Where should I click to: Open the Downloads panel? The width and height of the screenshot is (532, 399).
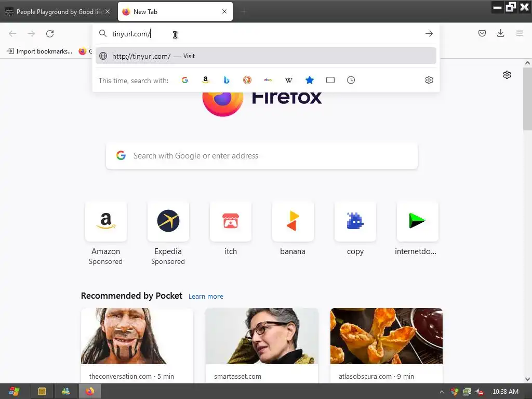501,33
